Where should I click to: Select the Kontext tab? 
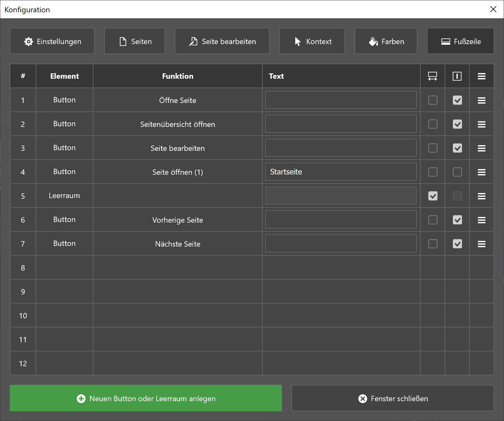click(312, 41)
